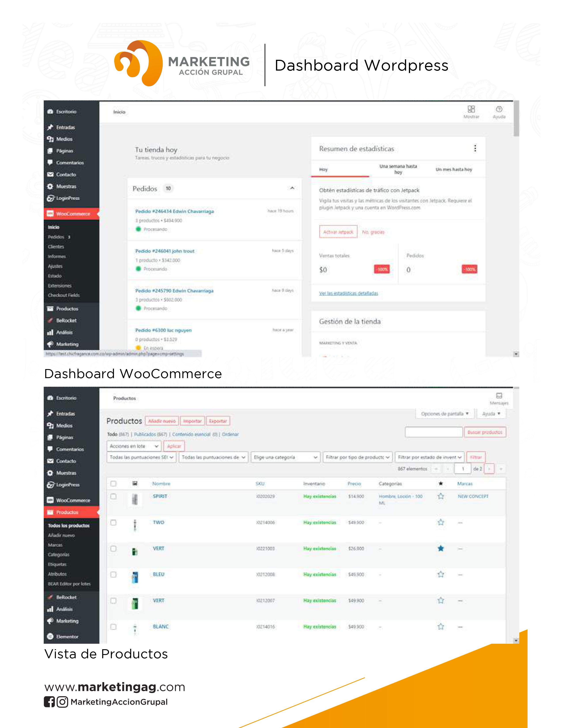Star the SPIRIT product as featured
563x728 pixels.
[x=441, y=496]
